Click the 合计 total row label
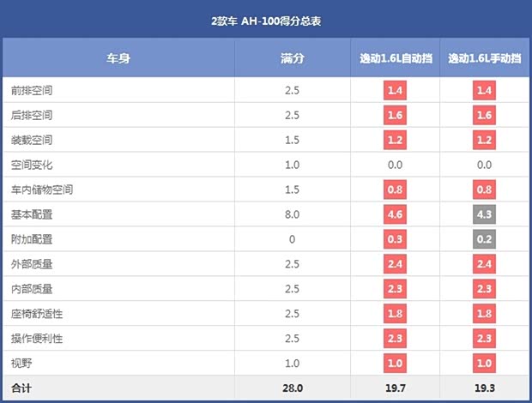The image size is (532, 403). pos(21,389)
